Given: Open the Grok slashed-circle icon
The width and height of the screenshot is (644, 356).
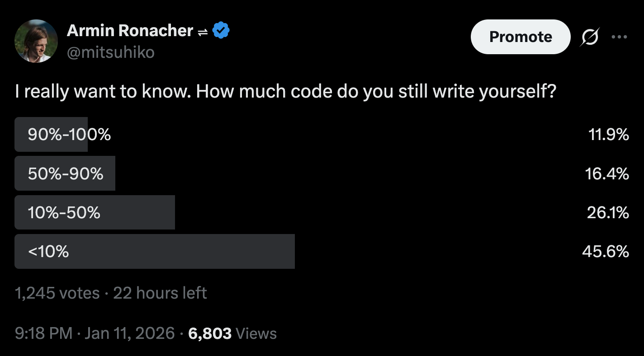Looking at the screenshot, I should (588, 37).
